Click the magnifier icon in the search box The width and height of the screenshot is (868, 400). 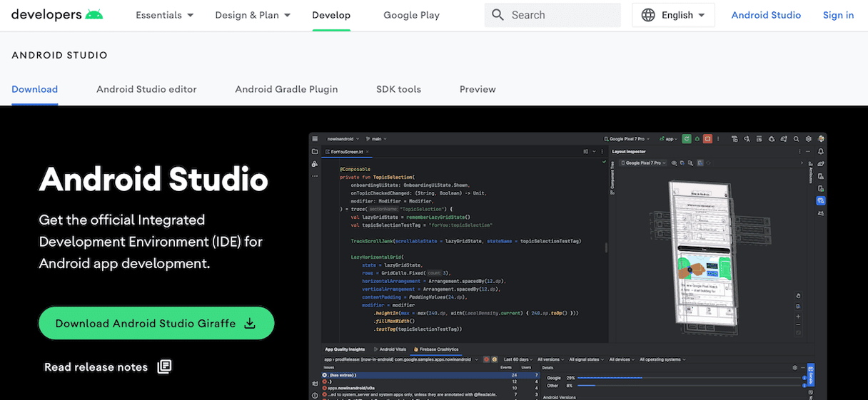(x=498, y=15)
